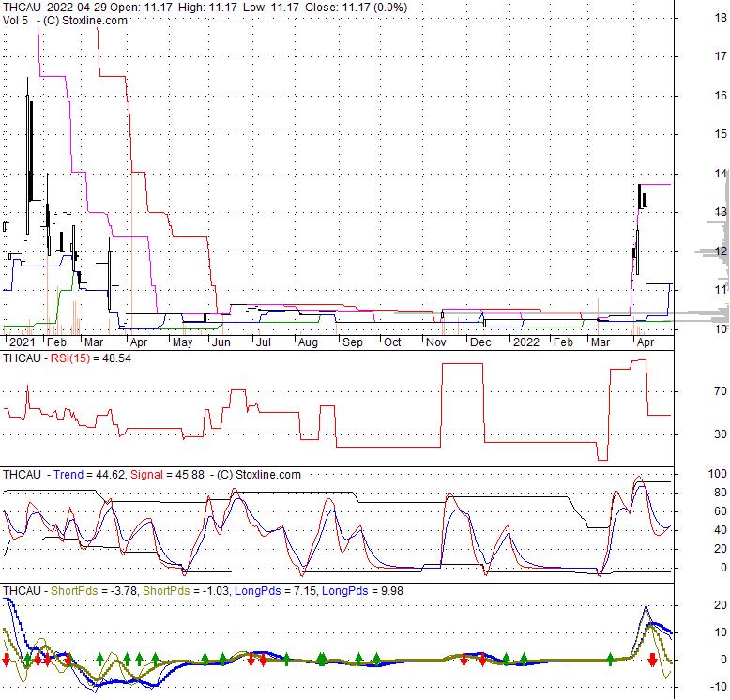Click the RSI(15) indicator label
This screenshot has width=730, height=700.
[x=69, y=358]
